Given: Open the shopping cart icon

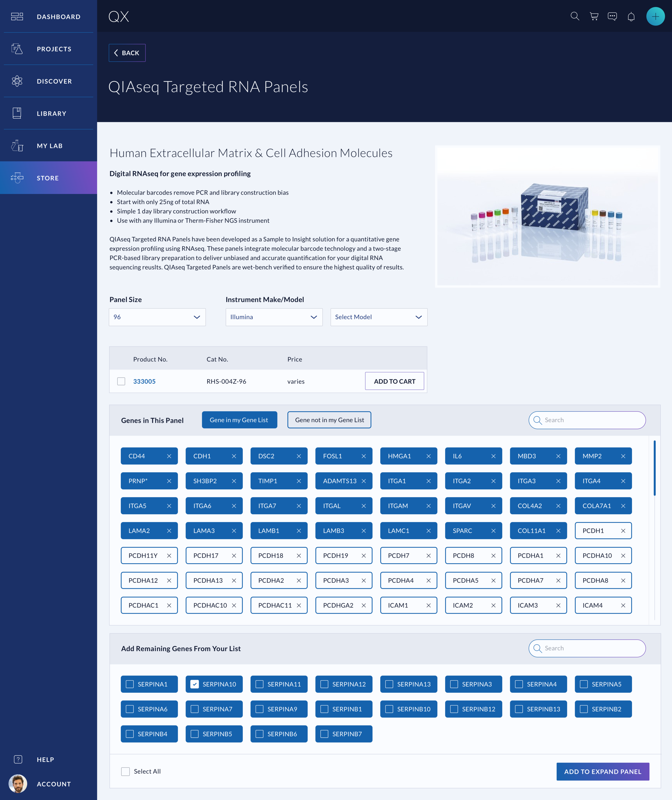Looking at the screenshot, I should point(594,16).
